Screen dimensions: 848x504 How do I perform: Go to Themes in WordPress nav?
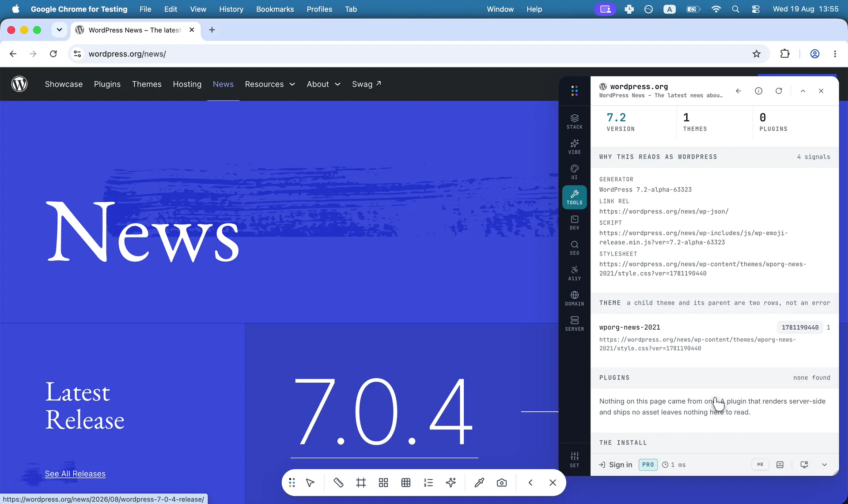point(147,84)
